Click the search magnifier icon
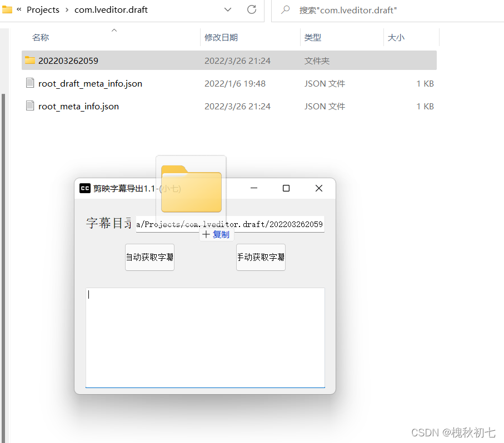Image resolution: width=504 pixels, height=443 pixels. 285,10
